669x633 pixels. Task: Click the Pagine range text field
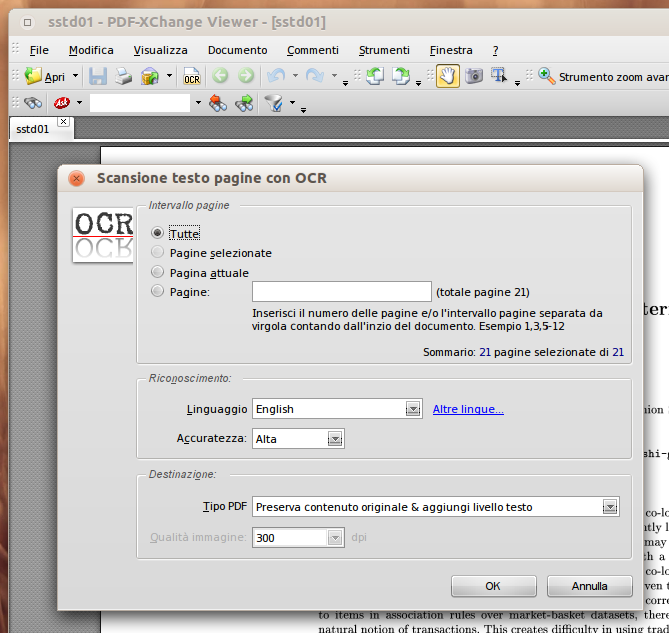[x=341, y=292]
